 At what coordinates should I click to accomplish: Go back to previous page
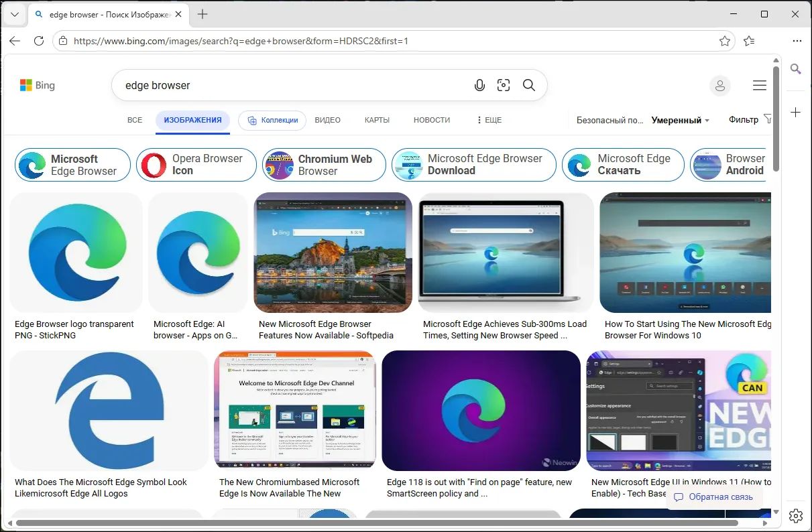tap(15, 41)
